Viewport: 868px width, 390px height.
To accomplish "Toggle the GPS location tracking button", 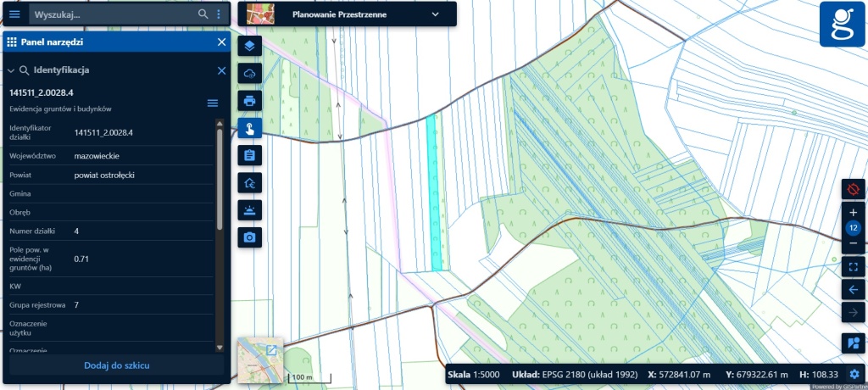I will coord(853,189).
